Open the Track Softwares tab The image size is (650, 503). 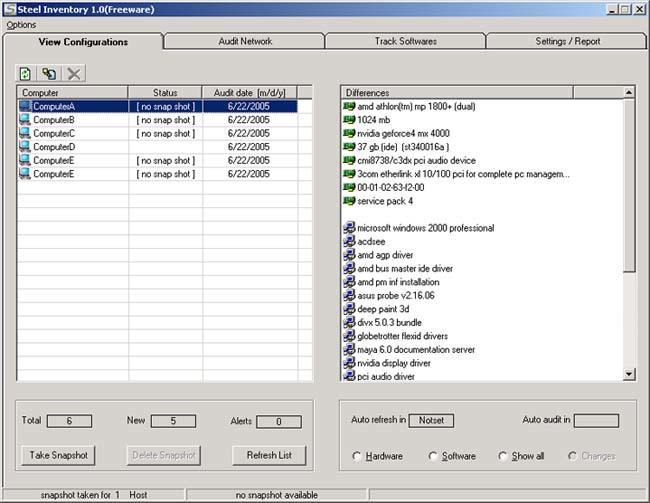[x=404, y=42]
